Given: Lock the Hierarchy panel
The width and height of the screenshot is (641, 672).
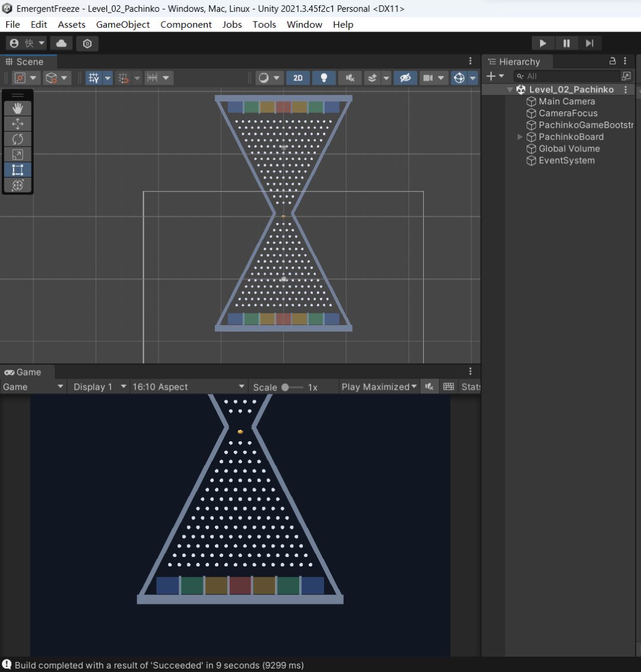Looking at the screenshot, I should [x=613, y=61].
